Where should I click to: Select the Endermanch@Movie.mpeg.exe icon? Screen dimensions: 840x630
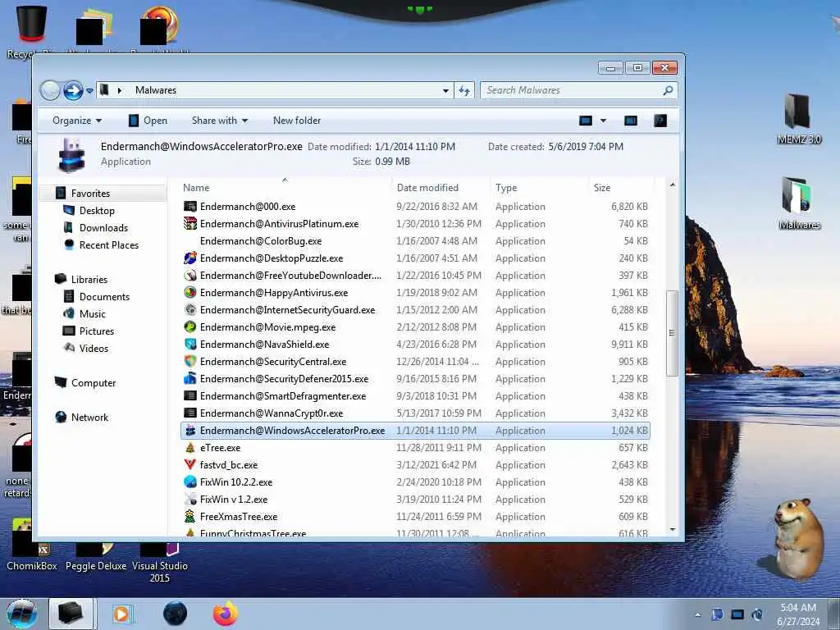(x=190, y=326)
